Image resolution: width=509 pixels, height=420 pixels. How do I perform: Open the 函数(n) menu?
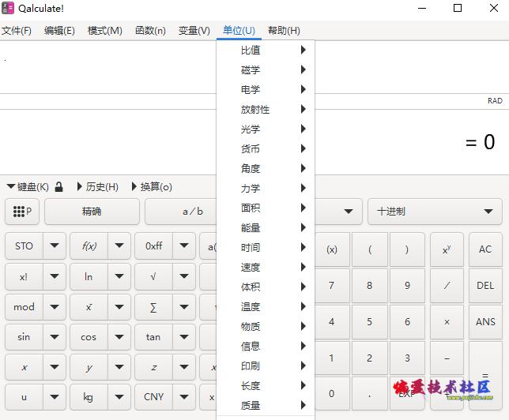(x=150, y=31)
